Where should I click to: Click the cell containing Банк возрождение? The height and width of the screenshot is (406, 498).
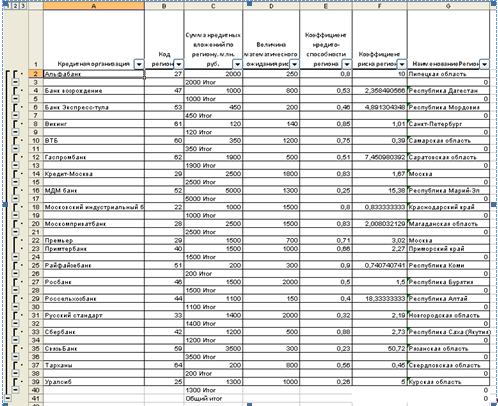[94, 90]
